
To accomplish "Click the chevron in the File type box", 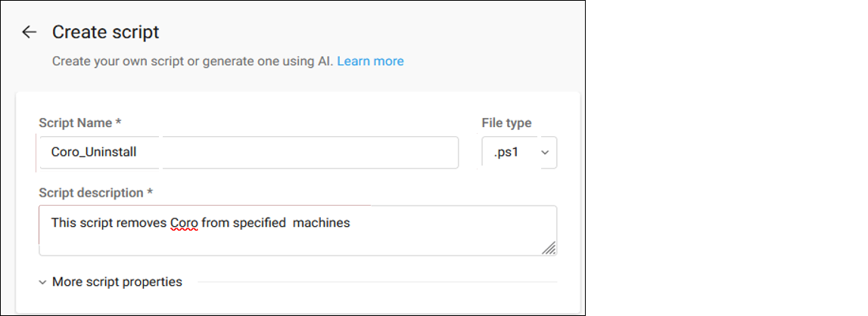I will (x=545, y=153).
